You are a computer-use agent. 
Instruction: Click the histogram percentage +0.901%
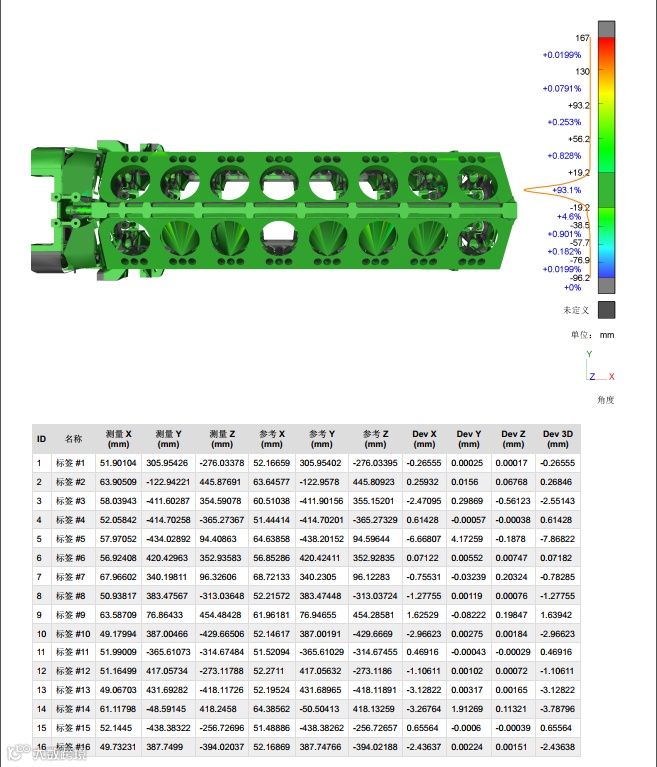coord(564,234)
